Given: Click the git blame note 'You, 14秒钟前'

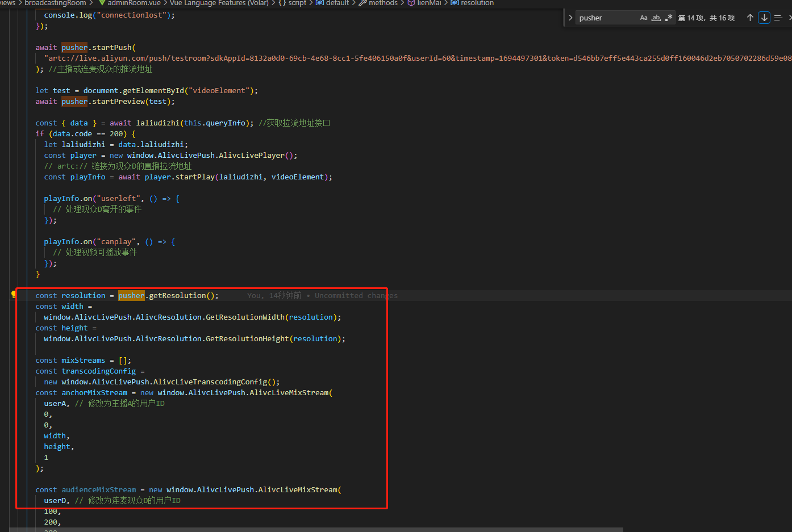Looking at the screenshot, I should point(274,296).
